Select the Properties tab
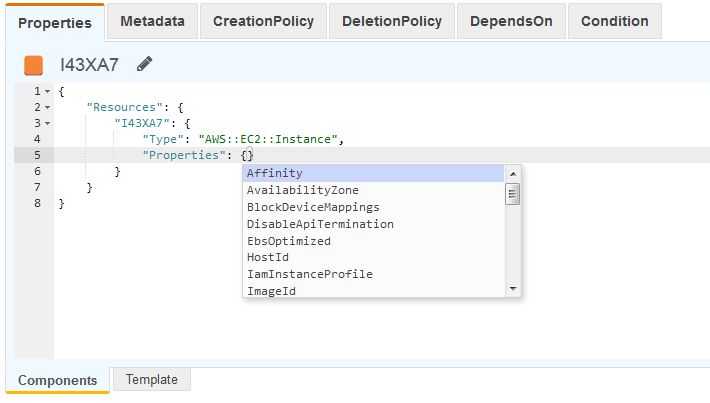 pyautogui.click(x=54, y=22)
